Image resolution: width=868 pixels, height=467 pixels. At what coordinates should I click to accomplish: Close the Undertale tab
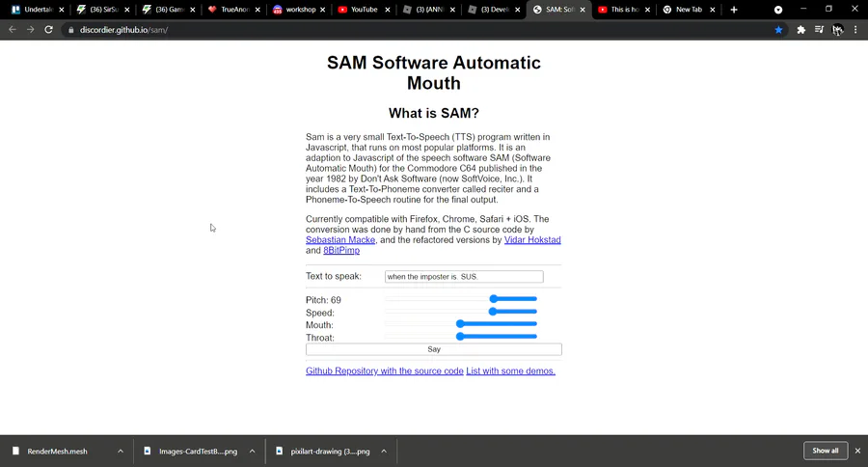[62, 10]
